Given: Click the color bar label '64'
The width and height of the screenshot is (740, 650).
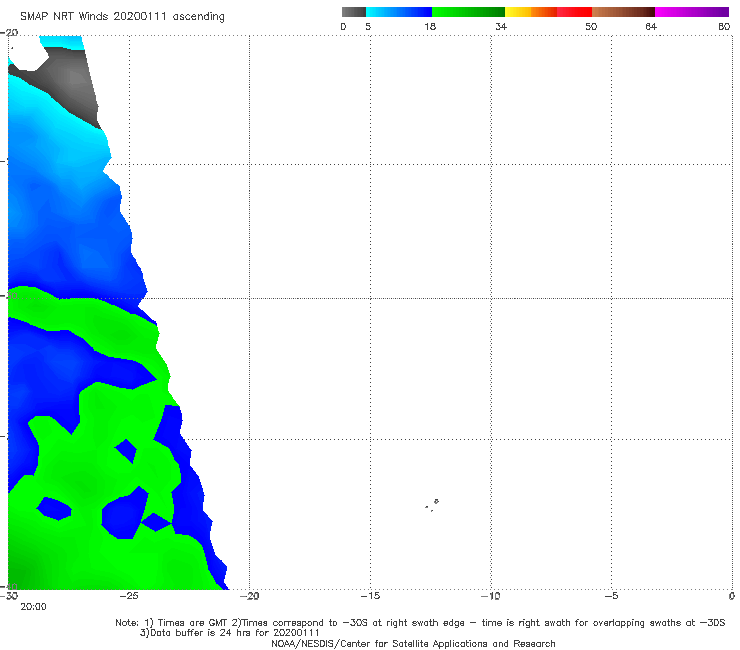Looking at the screenshot, I should (x=651, y=26).
